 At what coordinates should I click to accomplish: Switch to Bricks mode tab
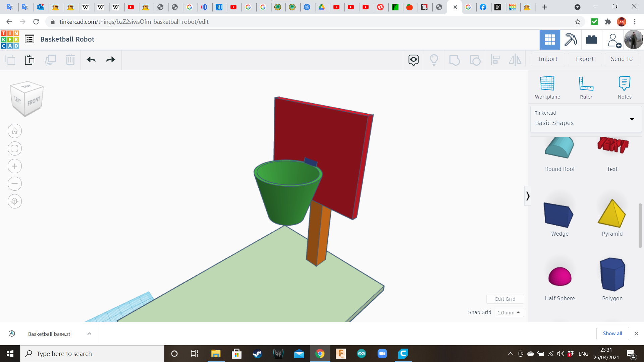(591, 40)
